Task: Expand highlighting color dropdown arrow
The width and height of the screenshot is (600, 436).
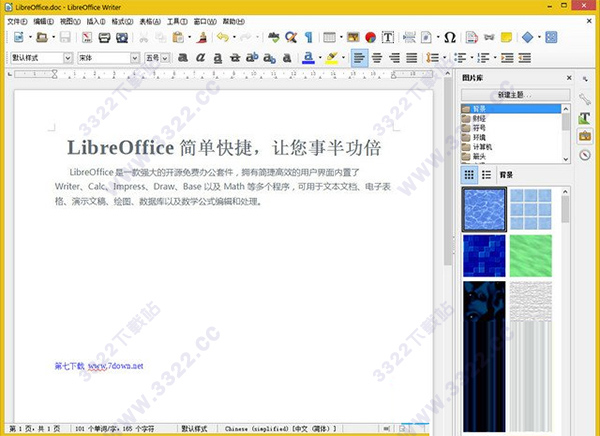Action: click(343, 58)
